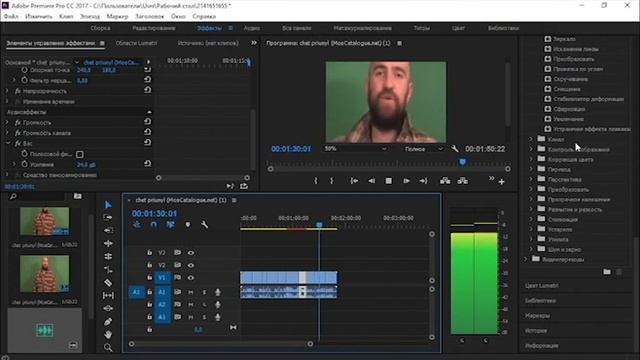This screenshot has width=640, height=360.
Task: Toggle Linked Selection in timeline
Action: [170, 224]
